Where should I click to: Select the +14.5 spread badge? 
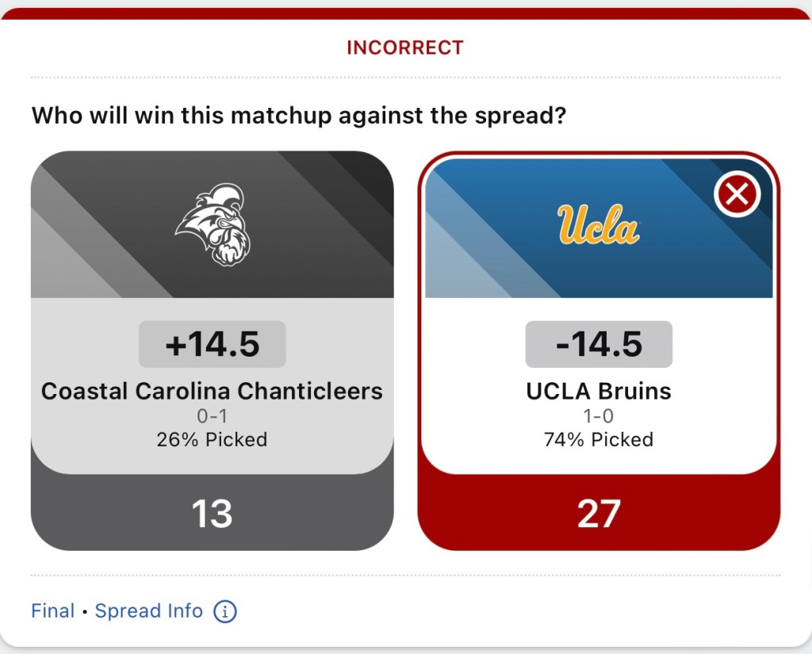point(212,344)
